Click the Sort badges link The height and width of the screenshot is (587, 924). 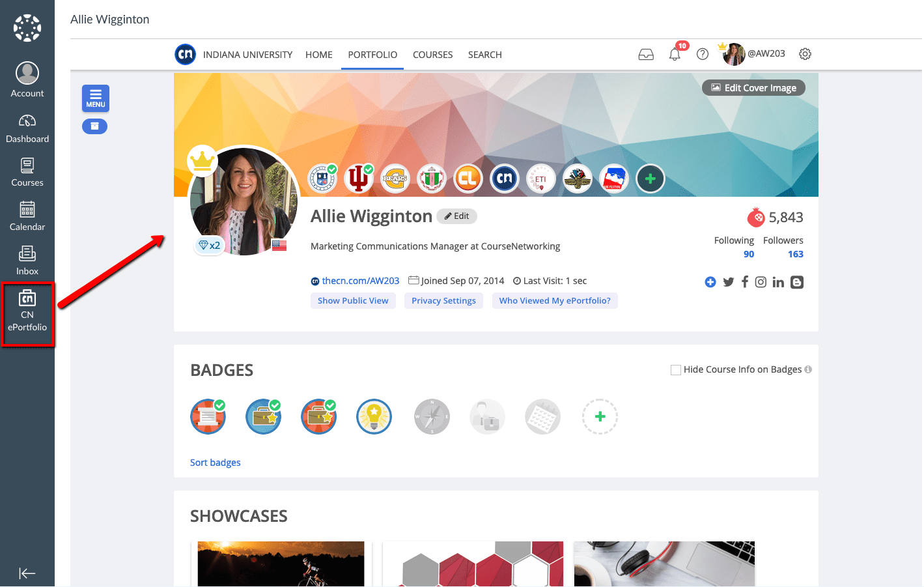215,462
